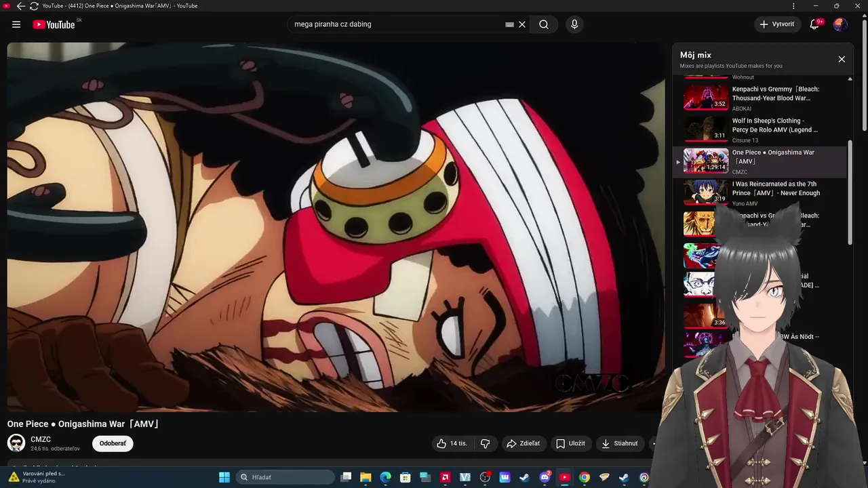Viewport: 868px width, 488px height.
Task: Click the video player to pause
Action: (x=336, y=227)
